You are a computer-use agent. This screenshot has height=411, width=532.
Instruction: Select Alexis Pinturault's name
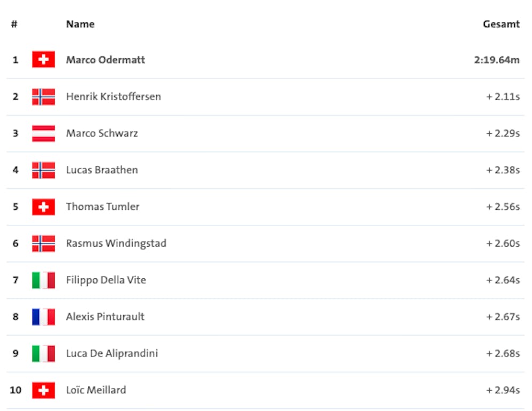[105, 317]
